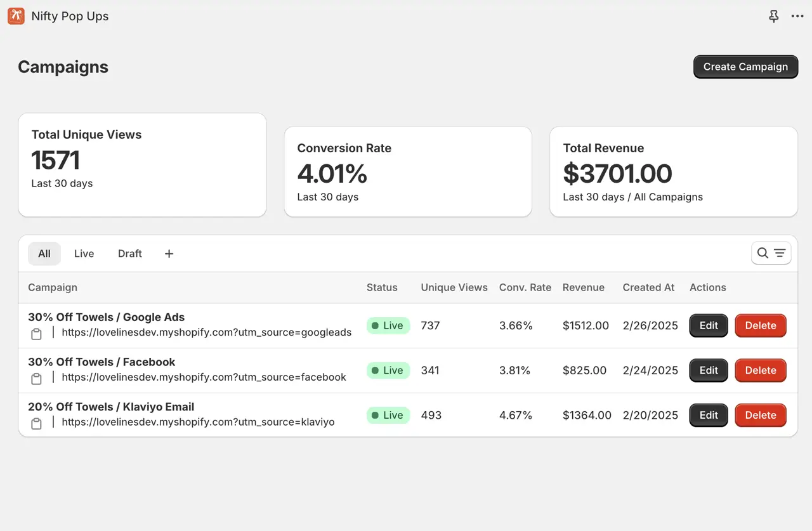This screenshot has width=812, height=531.
Task: Copy the Klaviyo Email campaign URL
Action: point(37,423)
